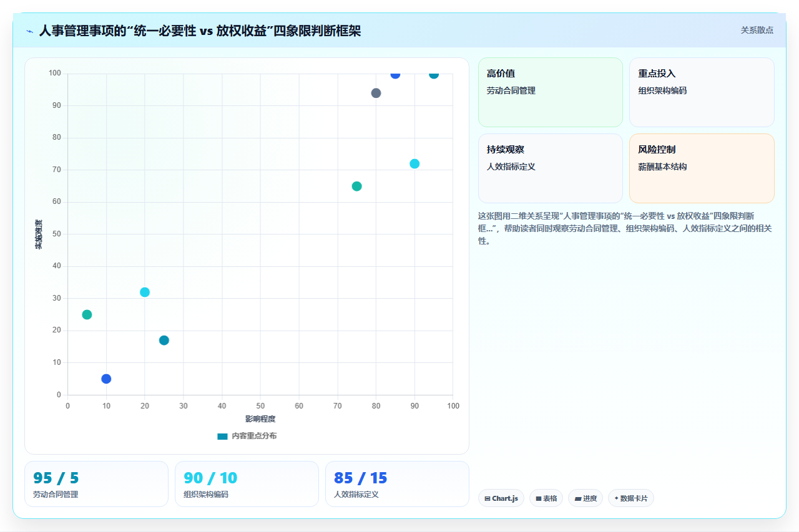Select the 进度 tag
The image size is (799, 532).
pos(586,498)
